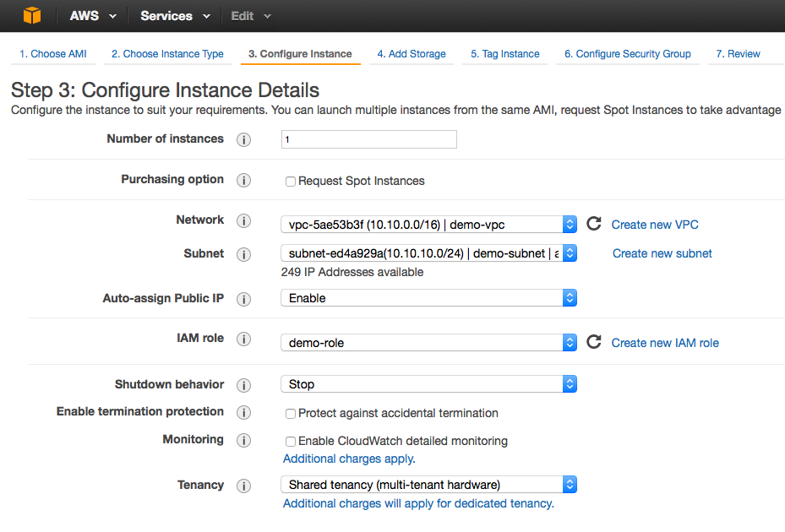Image resolution: width=785 pixels, height=532 pixels.
Task: Open the IAM role dropdown
Action: point(428,343)
